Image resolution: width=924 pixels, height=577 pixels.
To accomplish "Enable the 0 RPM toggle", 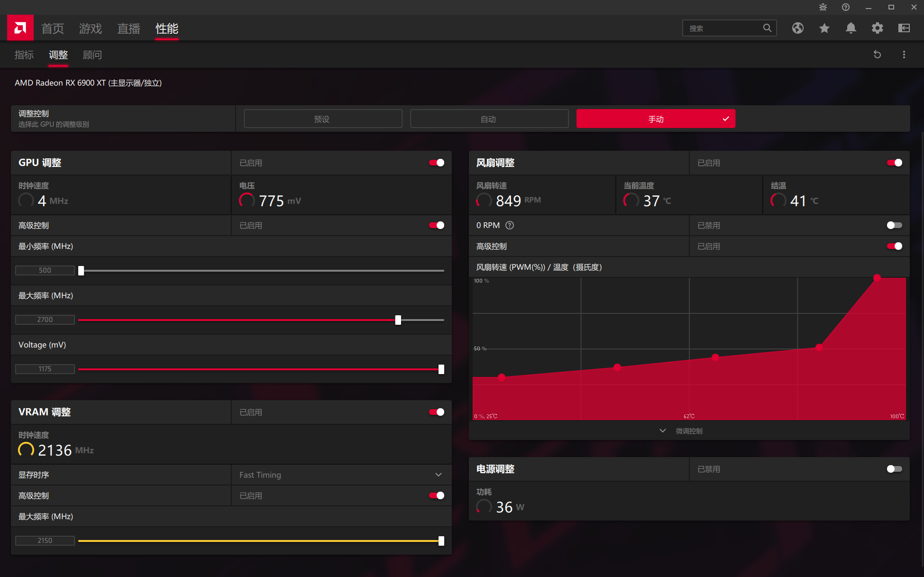I will [894, 225].
